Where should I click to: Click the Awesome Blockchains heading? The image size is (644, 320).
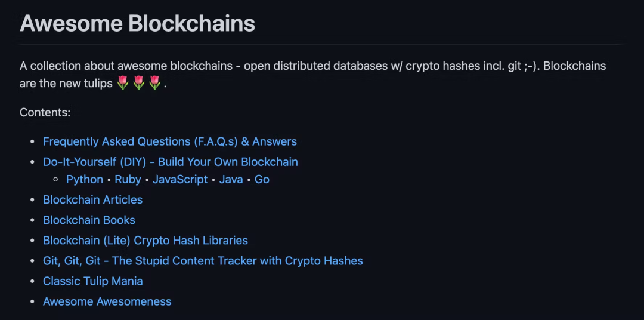[x=137, y=24]
